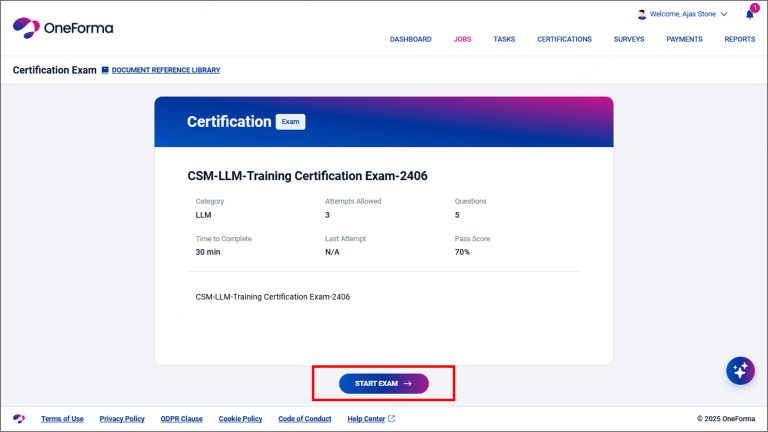The width and height of the screenshot is (768, 432).
Task: Open the Tasks page
Action: tap(504, 39)
